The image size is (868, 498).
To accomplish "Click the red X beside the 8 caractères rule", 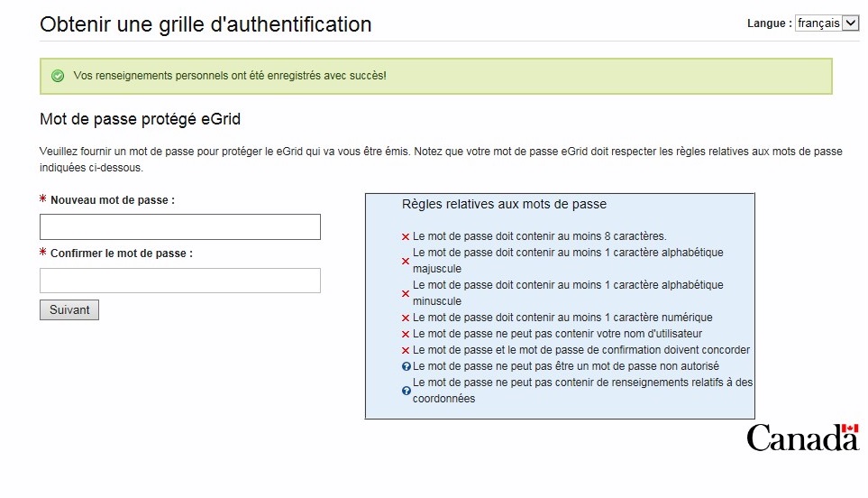I will click(x=406, y=237).
